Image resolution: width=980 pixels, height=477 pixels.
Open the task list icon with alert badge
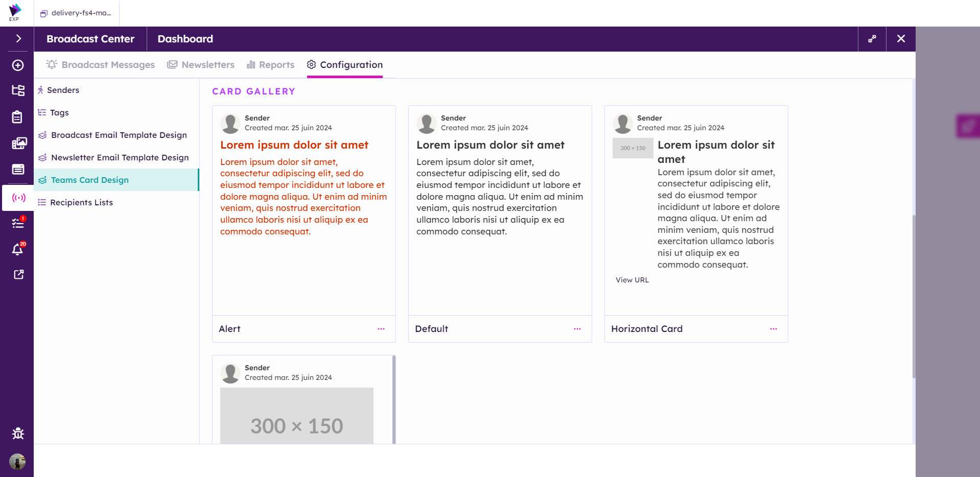[x=18, y=223]
